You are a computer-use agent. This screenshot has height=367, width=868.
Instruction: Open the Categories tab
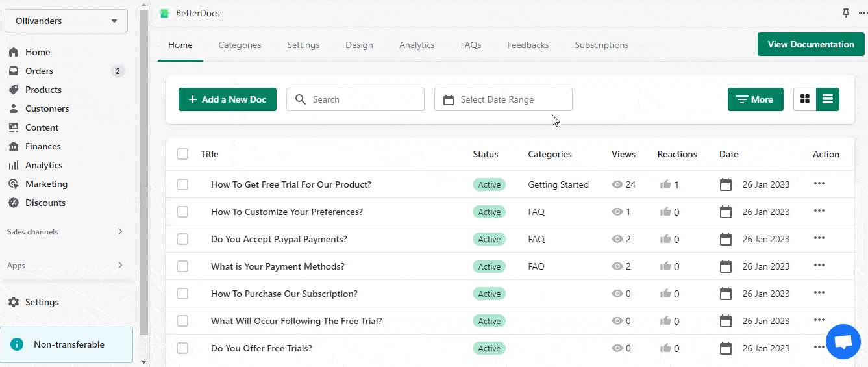(240, 45)
